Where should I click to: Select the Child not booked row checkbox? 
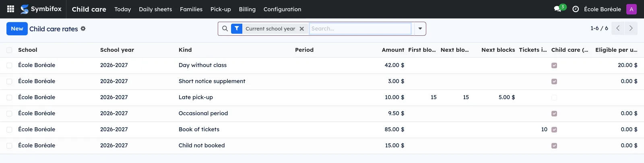click(x=9, y=145)
